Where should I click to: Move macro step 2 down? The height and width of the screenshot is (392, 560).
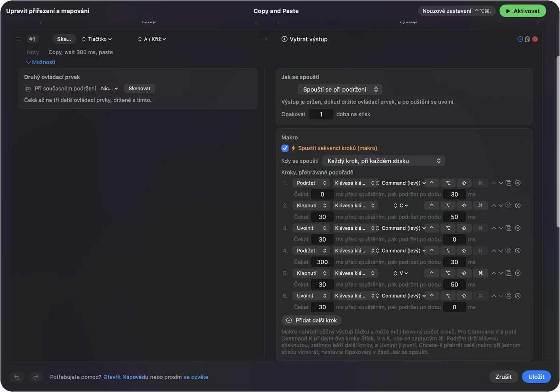501,205
